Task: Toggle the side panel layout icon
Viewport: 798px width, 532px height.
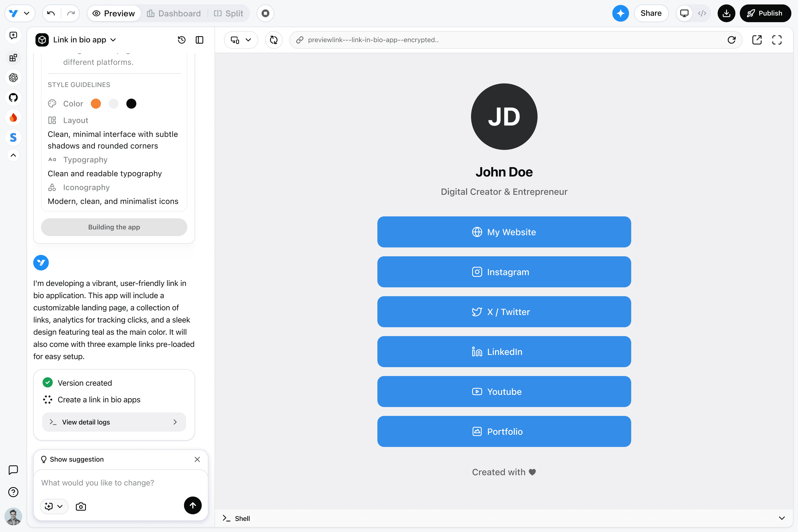Action: pyautogui.click(x=199, y=40)
